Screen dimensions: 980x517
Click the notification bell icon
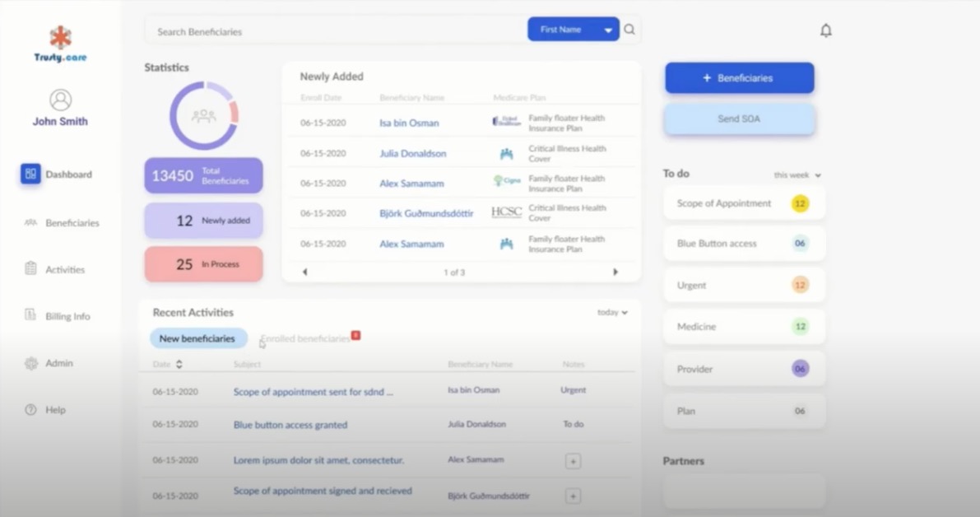coord(825,30)
